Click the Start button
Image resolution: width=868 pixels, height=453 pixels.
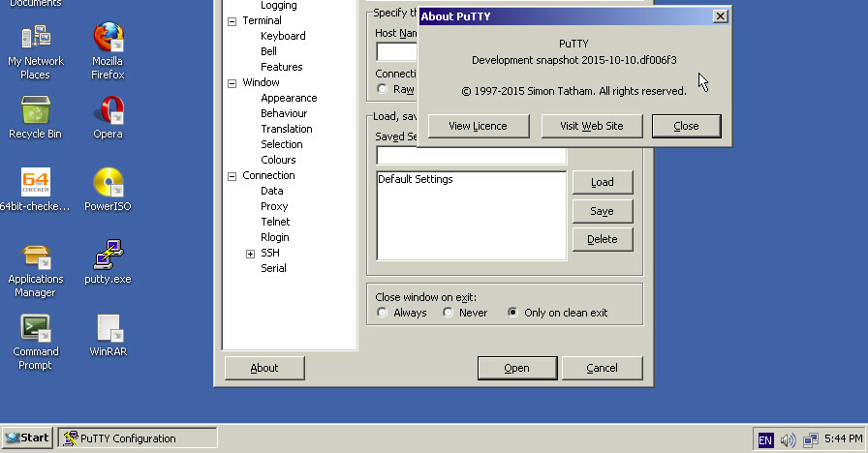pyautogui.click(x=27, y=438)
